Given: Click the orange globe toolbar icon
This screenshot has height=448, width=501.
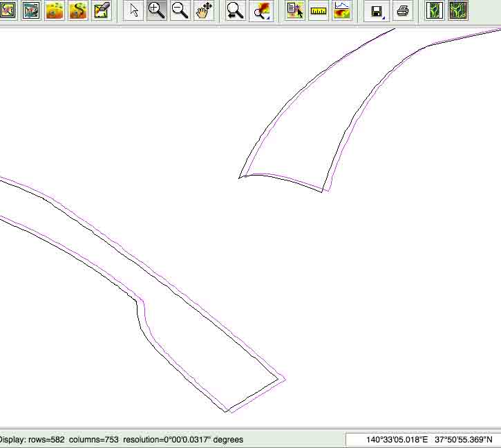Looking at the screenshot, I should click(55, 10).
